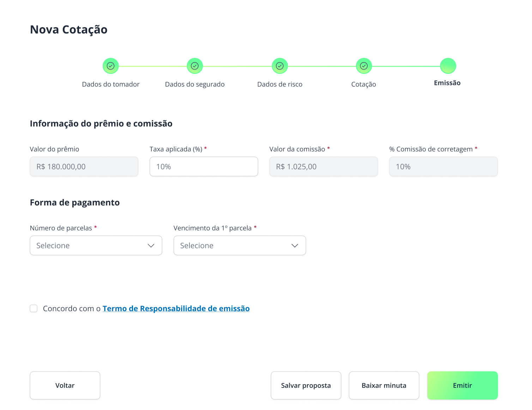Click the chevron in Número de parcelas
This screenshot has width=532, height=410.
coord(151,246)
